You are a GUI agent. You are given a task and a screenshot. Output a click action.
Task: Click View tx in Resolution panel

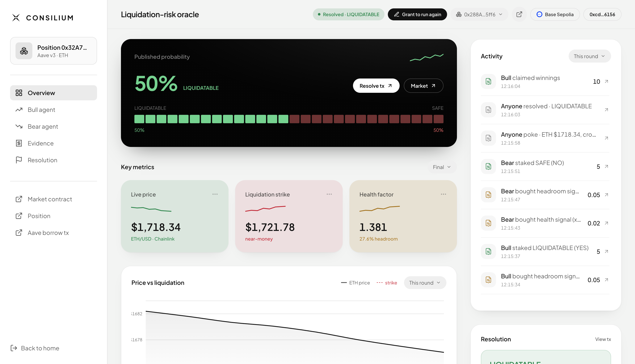click(x=603, y=339)
